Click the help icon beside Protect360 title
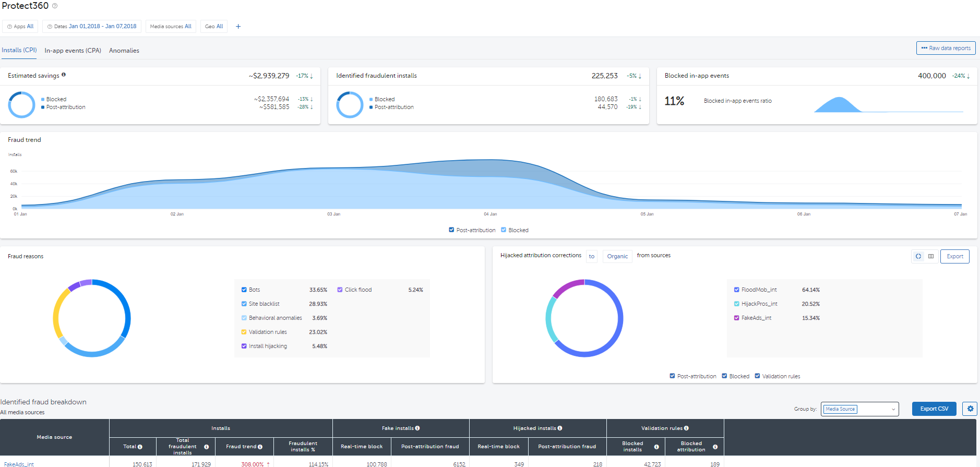 [55, 6]
